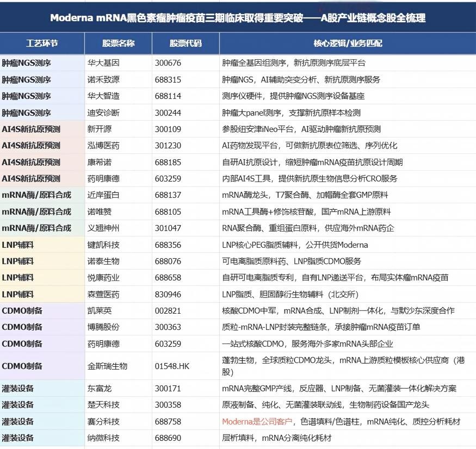The image size is (476, 449).
Task: Click stock code 002821
Action: pyautogui.click(x=168, y=311)
